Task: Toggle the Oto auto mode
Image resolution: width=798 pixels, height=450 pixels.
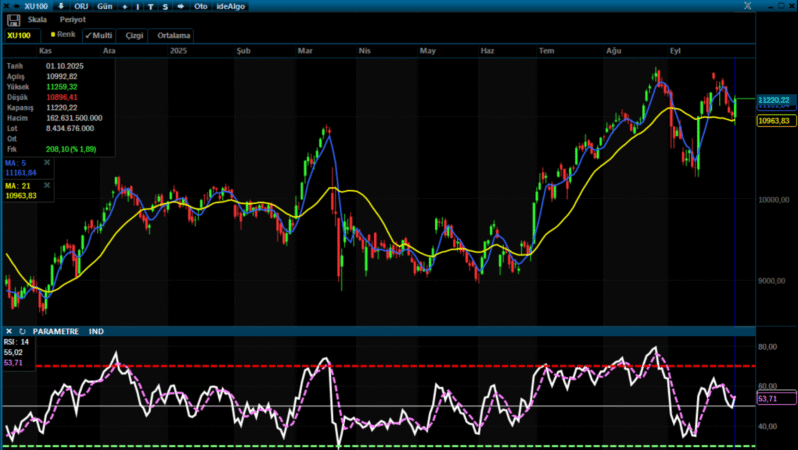Action: (x=200, y=6)
